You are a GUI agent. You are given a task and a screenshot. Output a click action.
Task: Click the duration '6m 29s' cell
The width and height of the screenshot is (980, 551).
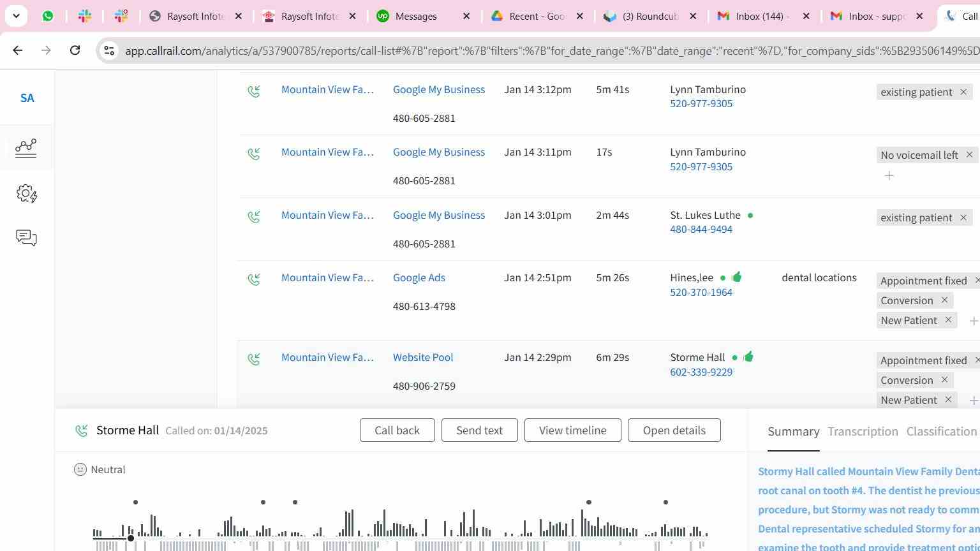(x=612, y=357)
